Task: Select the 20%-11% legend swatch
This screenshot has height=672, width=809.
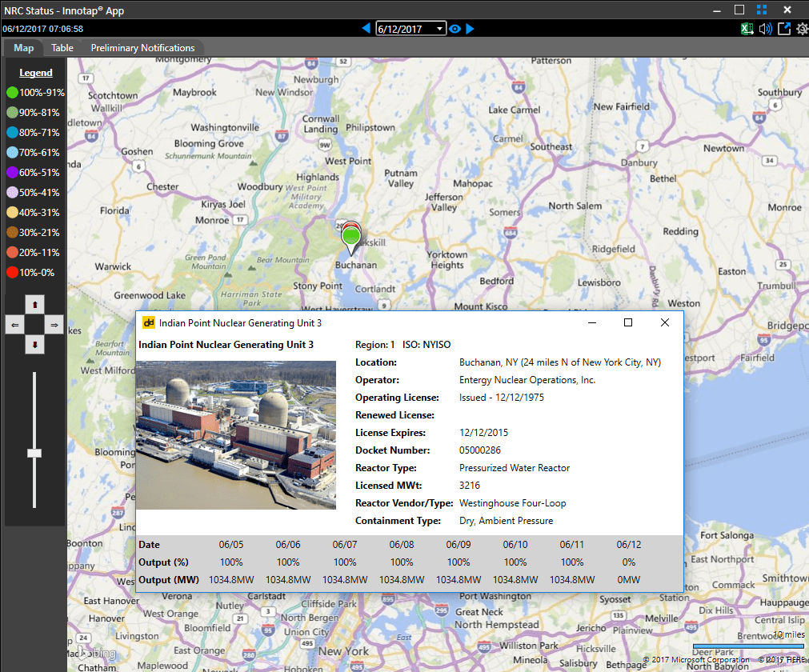Action: point(12,252)
